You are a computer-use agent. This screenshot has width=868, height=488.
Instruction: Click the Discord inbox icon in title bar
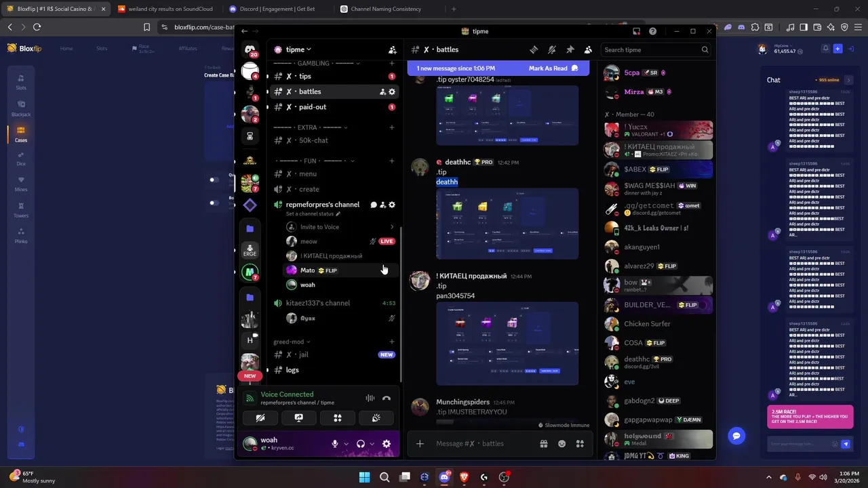point(636,31)
